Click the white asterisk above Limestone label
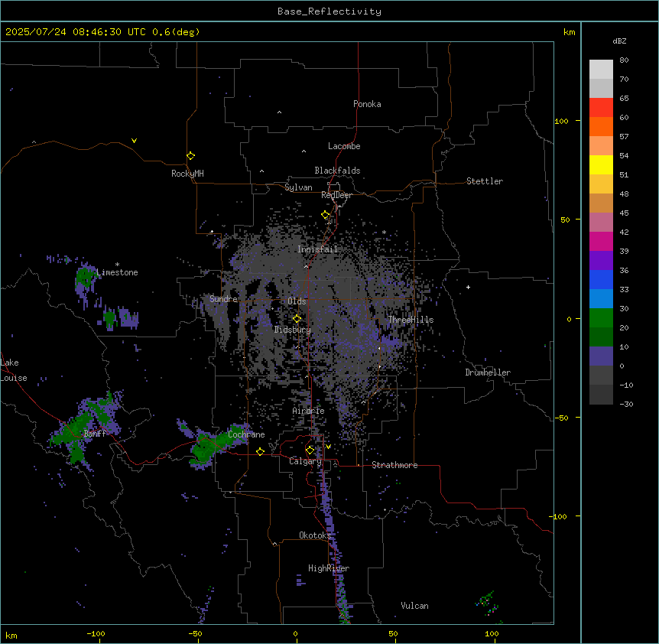659x644 pixels. coord(117,265)
